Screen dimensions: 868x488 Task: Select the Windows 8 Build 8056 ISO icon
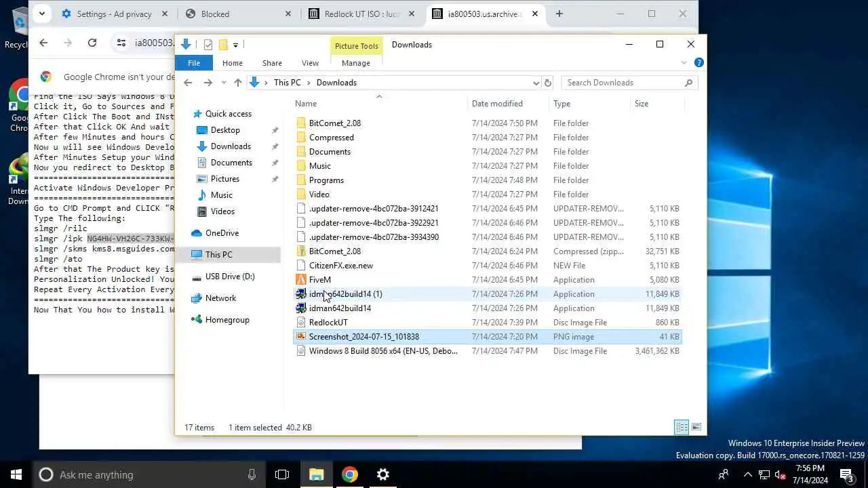[301, 351]
